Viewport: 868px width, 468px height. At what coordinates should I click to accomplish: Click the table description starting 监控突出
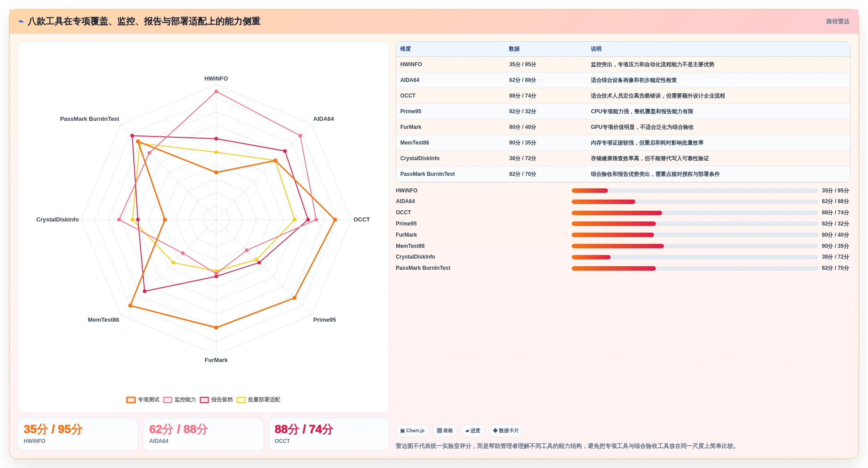[x=652, y=64]
